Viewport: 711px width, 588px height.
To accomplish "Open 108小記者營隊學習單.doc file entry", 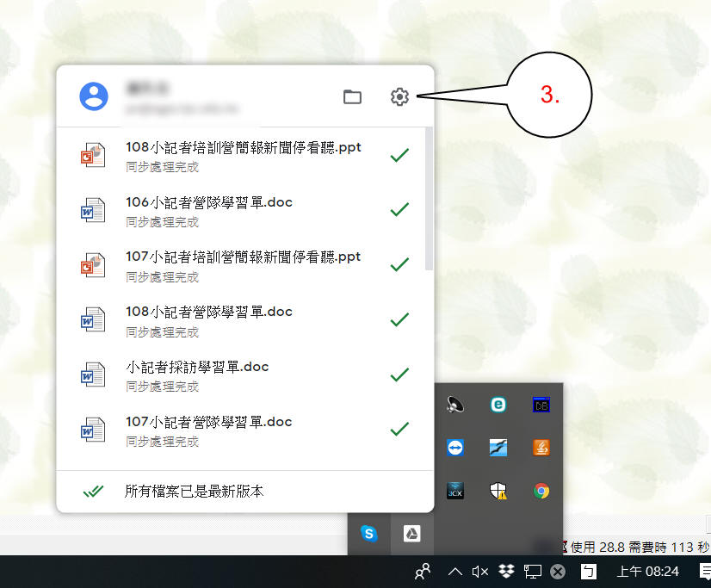I will [x=241, y=320].
